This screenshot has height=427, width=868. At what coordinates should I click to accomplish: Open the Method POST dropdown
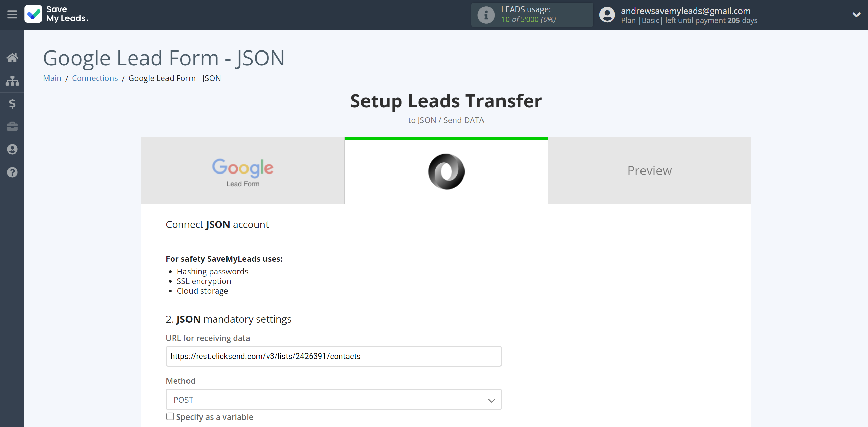(334, 400)
